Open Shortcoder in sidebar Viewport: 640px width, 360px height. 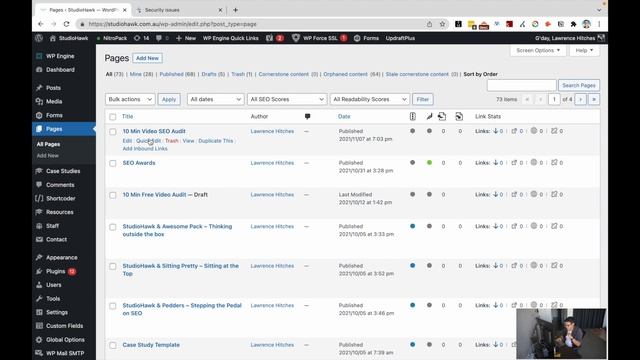coord(60,198)
